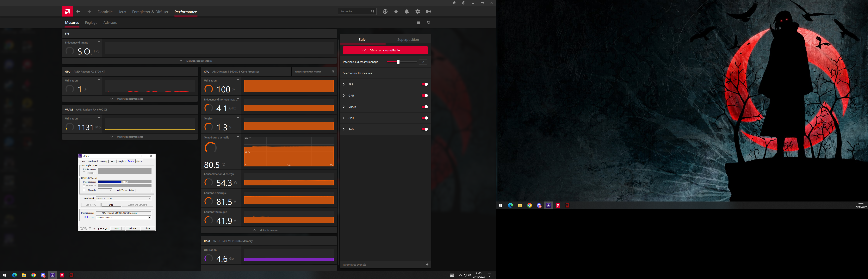This screenshot has width=868, height=279.
Task: Reset metrics with the circular arrow icon
Action: [x=428, y=22]
